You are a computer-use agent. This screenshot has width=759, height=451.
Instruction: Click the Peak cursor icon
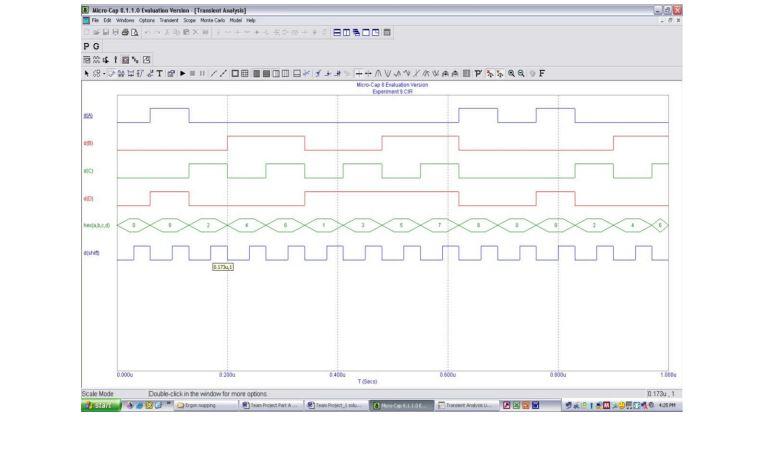378,74
